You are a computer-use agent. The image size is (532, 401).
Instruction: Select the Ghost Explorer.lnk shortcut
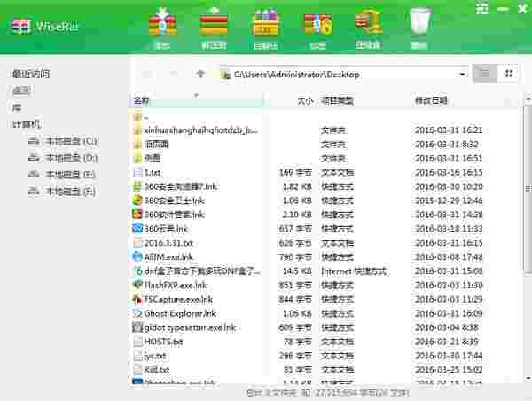point(325,314)
